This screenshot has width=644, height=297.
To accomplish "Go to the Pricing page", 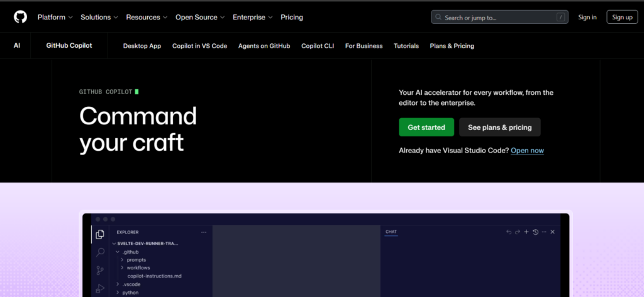I will point(292,17).
